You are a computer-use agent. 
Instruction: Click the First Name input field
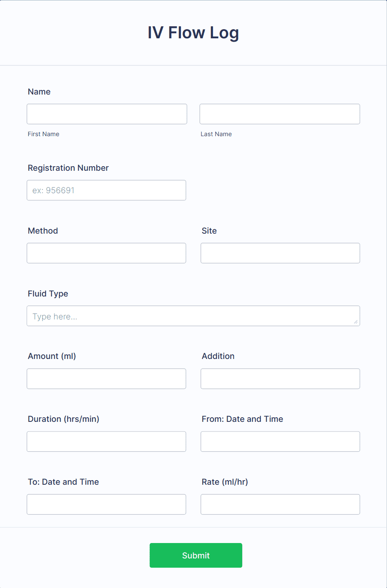(x=107, y=114)
